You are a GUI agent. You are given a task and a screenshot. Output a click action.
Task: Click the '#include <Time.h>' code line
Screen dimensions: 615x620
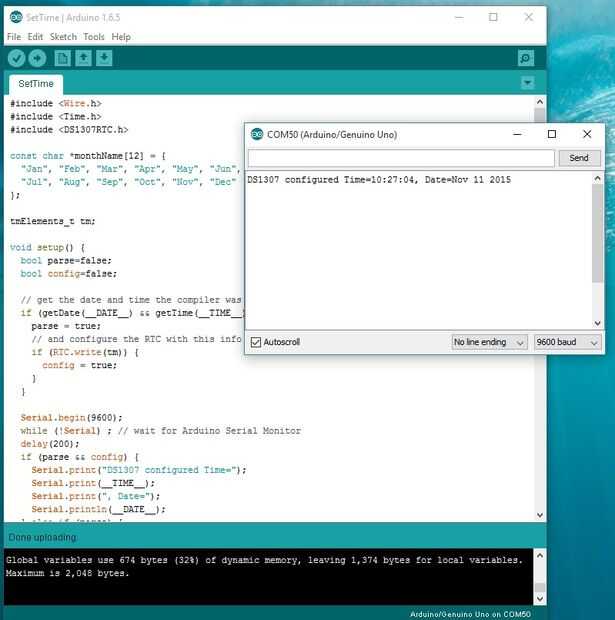56,117
